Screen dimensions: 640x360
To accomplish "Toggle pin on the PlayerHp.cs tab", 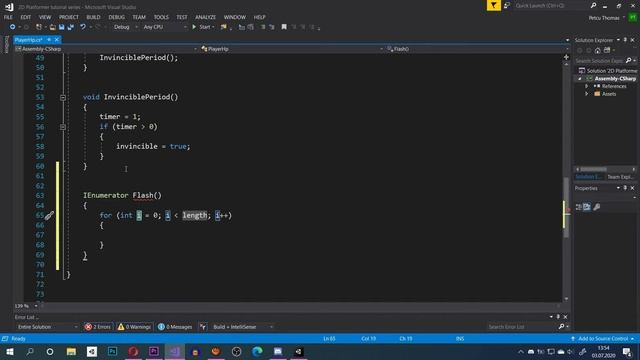I will point(49,40).
